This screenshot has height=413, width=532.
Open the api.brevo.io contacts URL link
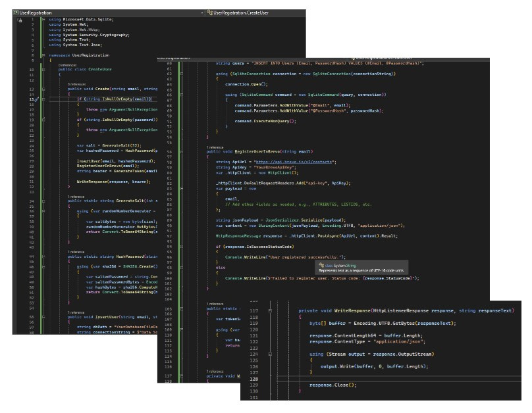tap(294, 162)
